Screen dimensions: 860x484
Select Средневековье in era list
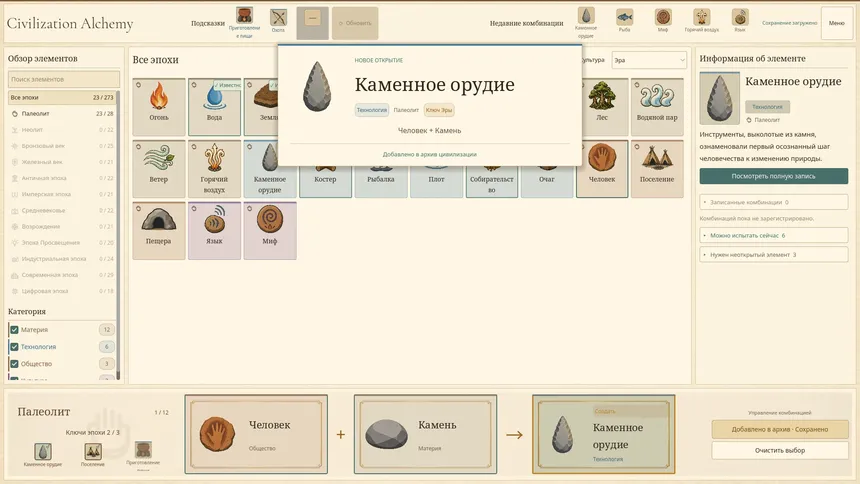point(62,210)
